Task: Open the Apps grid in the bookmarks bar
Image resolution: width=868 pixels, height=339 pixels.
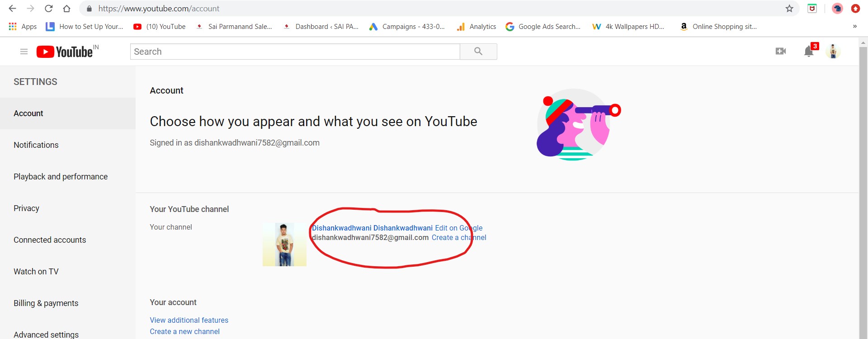Action: [x=23, y=27]
